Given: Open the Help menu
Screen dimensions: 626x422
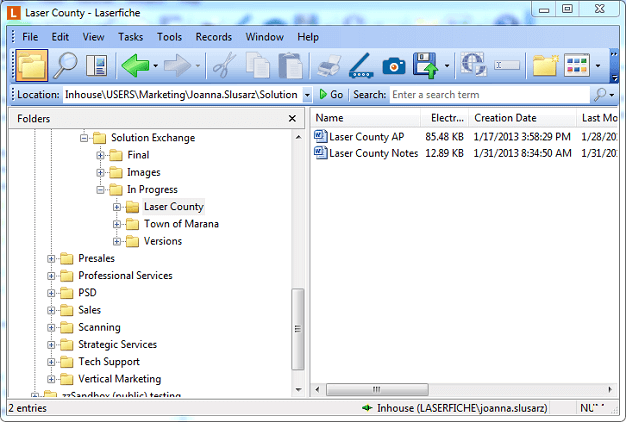Looking at the screenshot, I should [308, 37].
